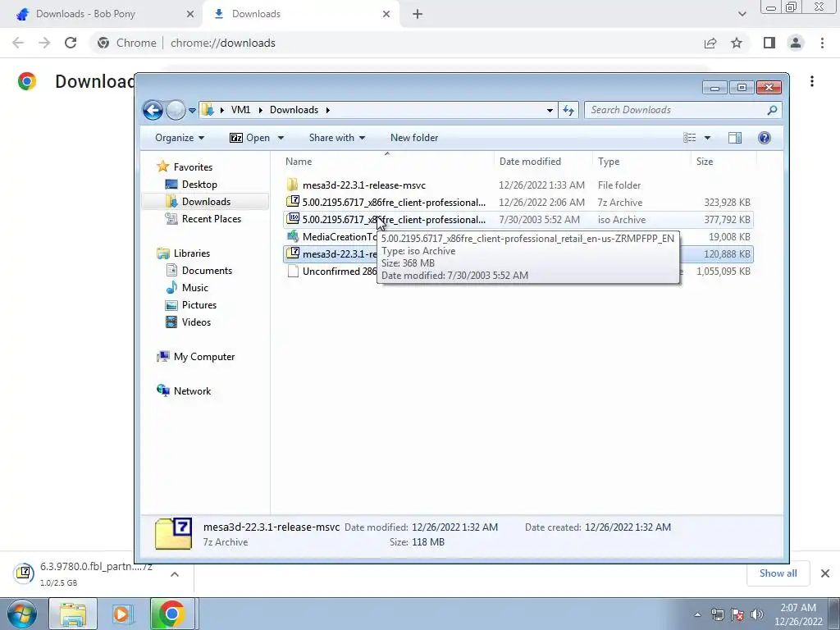Screen dimensions: 840x630
Task: Open the Share with menu
Action: 337,138
